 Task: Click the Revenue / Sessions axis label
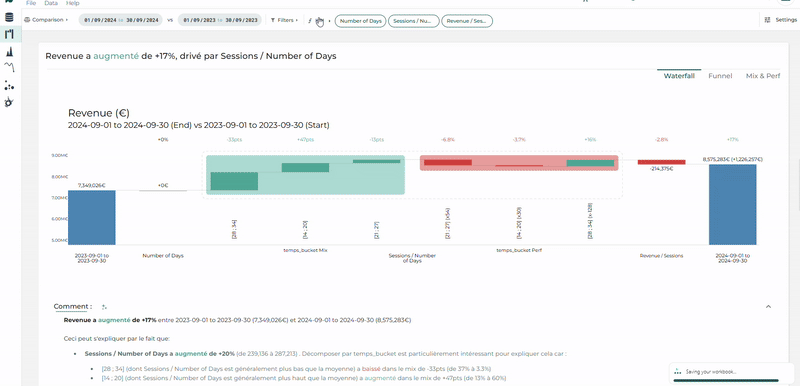pos(661,255)
